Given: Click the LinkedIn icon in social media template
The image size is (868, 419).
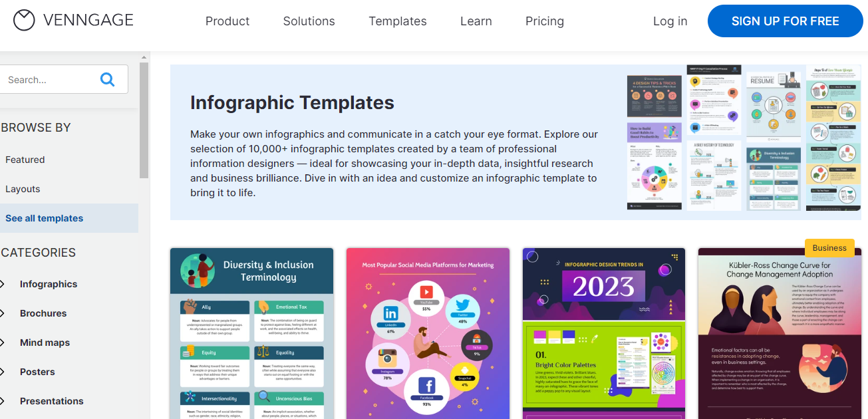Looking at the screenshot, I should click(390, 313).
